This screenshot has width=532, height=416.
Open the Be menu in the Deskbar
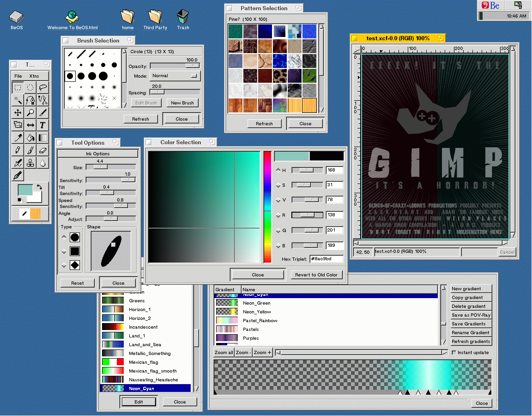point(490,5)
